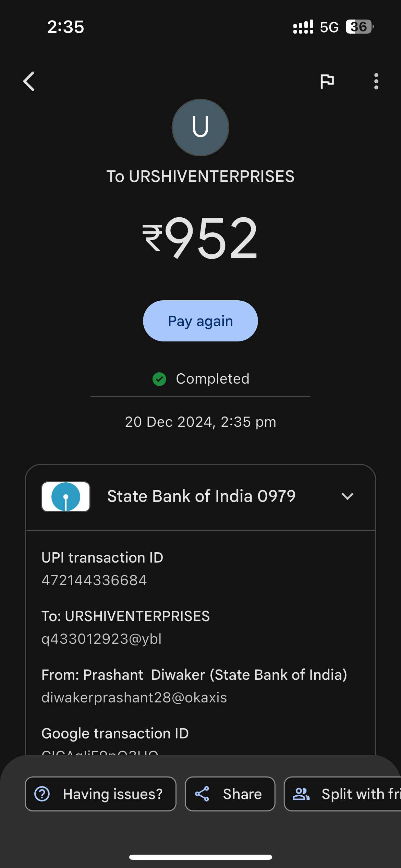Tap the ₹952 amount
Viewport: 401px width, 868px height.
200,238
